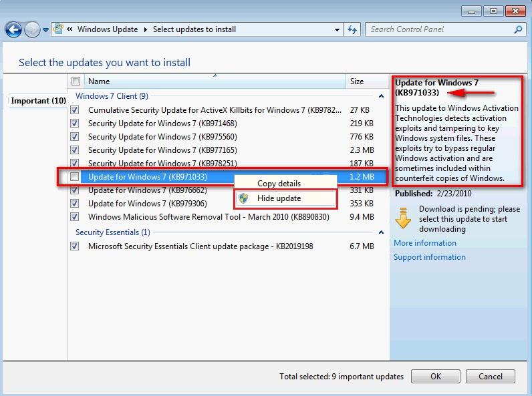The height and width of the screenshot is (396, 532).
Task: Click the search magnifier icon
Action: 518,29
